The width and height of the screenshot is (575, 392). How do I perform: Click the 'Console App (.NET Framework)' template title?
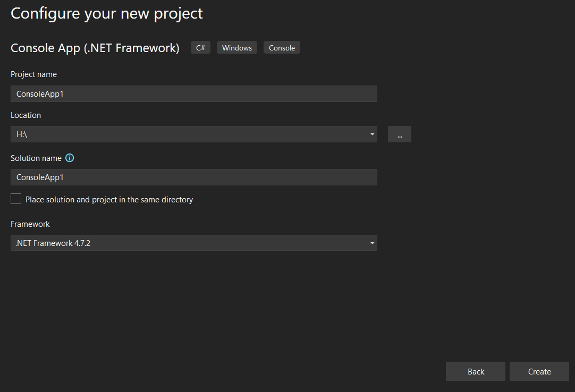95,48
